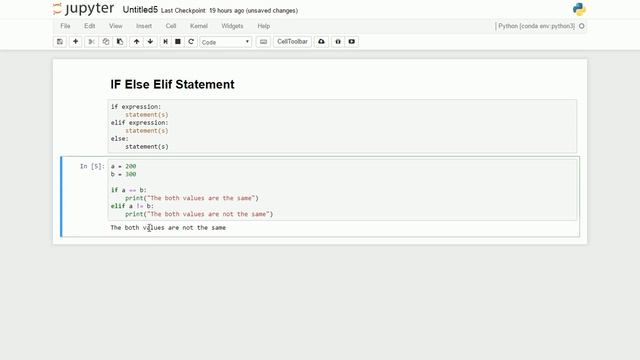The image size is (640, 360).
Task: Open the Cell menu
Action: tap(171, 26)
